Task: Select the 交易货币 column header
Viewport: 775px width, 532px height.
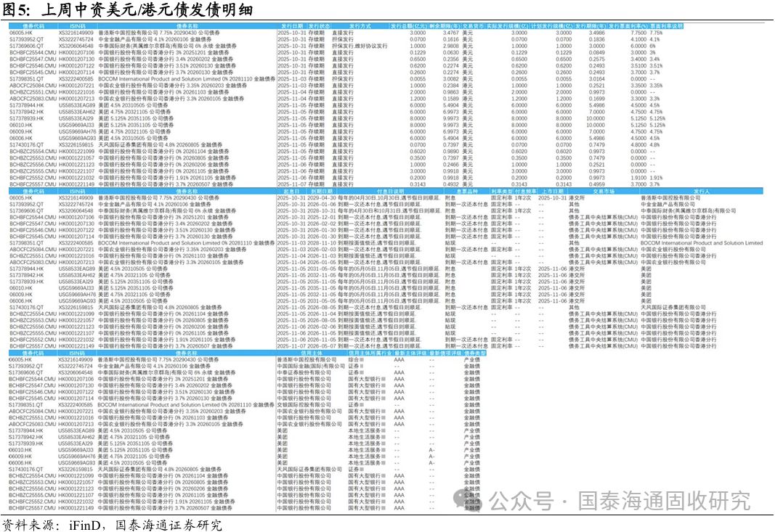Action: click(471, 25)
